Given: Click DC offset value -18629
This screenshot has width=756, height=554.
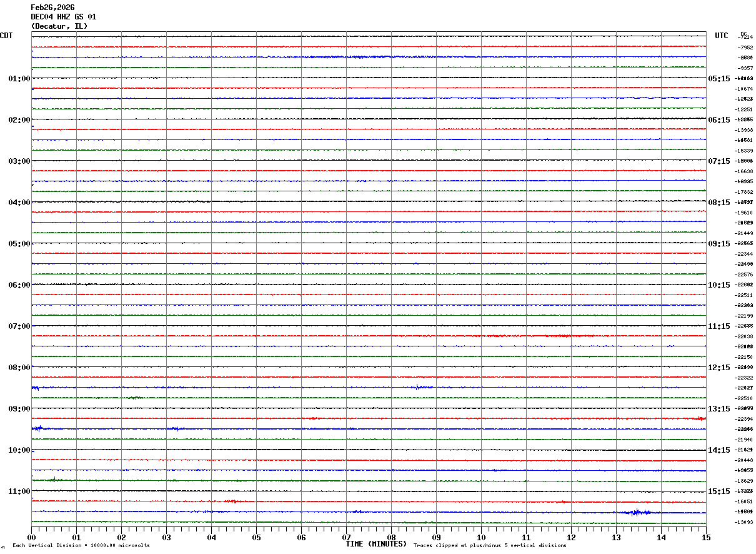Looking at the screenshot, I should point(744,481).
